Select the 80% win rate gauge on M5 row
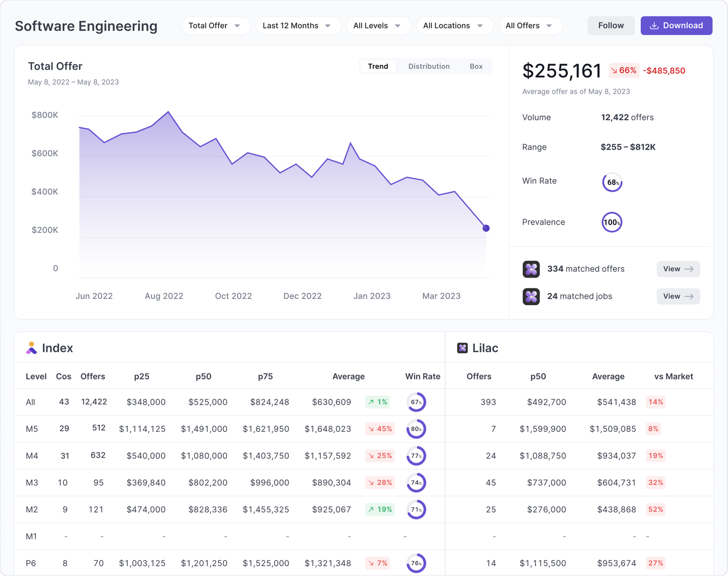 click(x=416, y=428)
